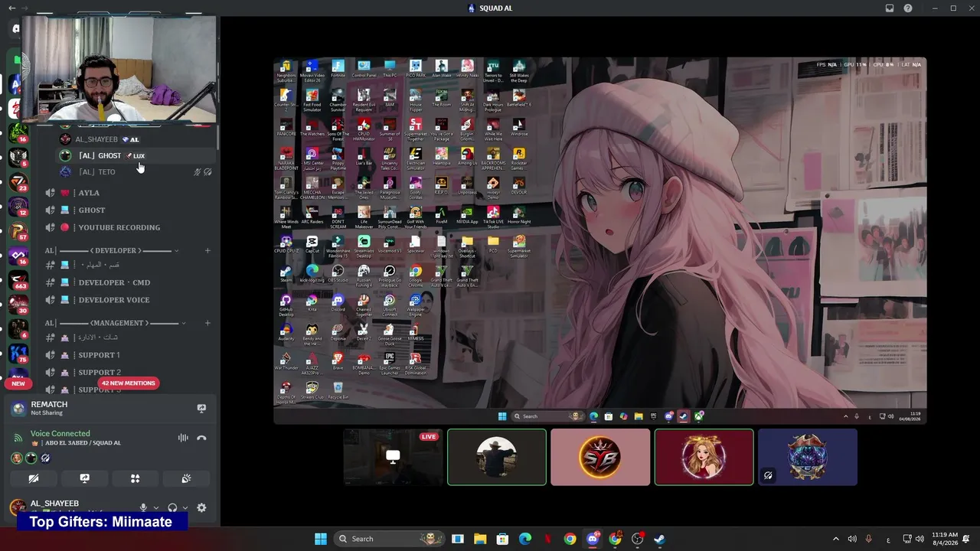Image resolution: width=980 pixels, height=551 pixels.
Task: Create channel in MANAGEMENT category
Action: click(207, 323)
